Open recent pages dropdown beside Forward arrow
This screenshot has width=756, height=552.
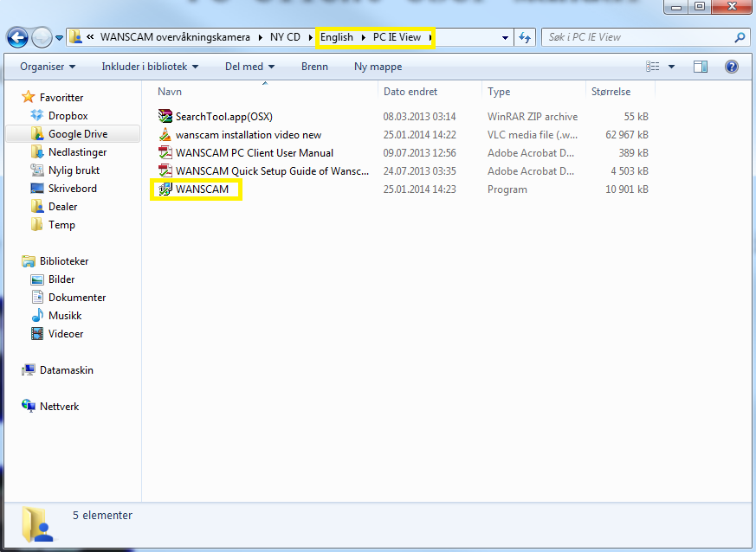pyautogui.click(x=59, y=37)
